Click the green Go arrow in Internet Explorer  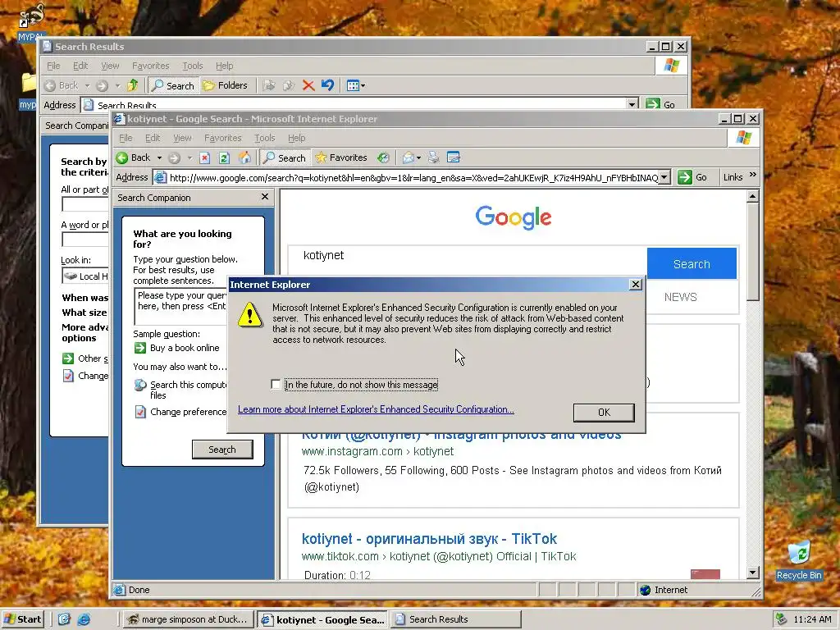point(685,177)
